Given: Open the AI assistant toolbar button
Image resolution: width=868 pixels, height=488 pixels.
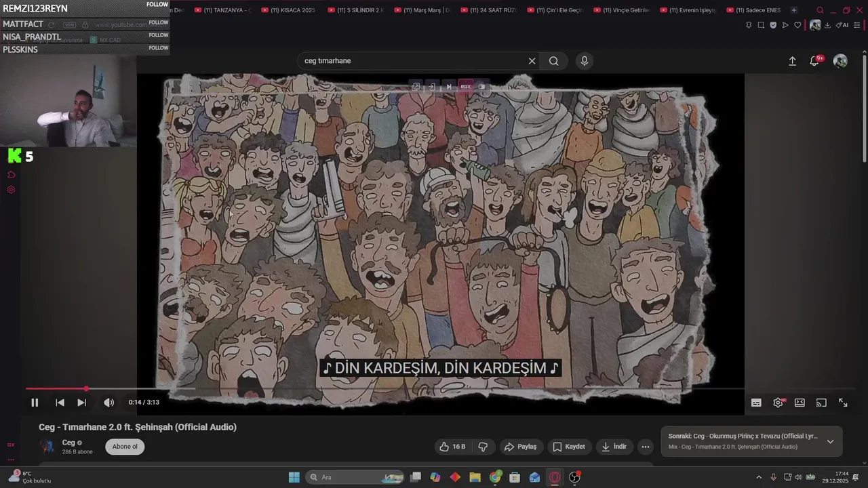Looking at the screenshot, I should click(x=842, y=25).
